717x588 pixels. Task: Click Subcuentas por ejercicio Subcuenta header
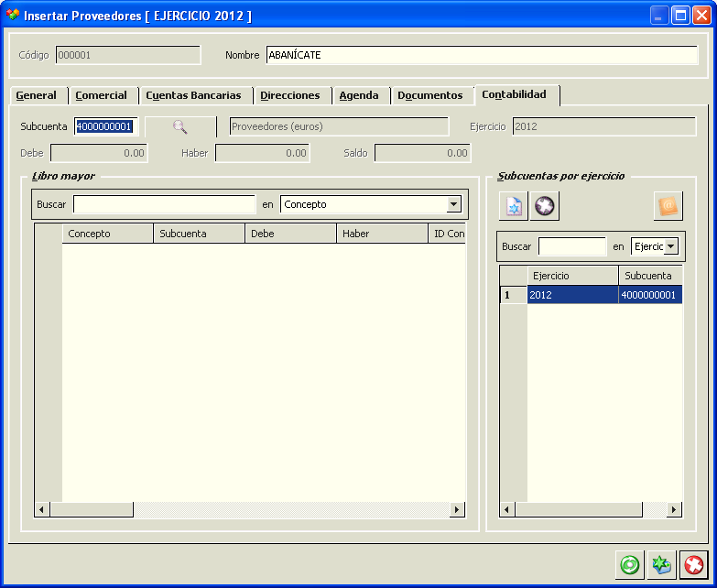coord(651,276)
